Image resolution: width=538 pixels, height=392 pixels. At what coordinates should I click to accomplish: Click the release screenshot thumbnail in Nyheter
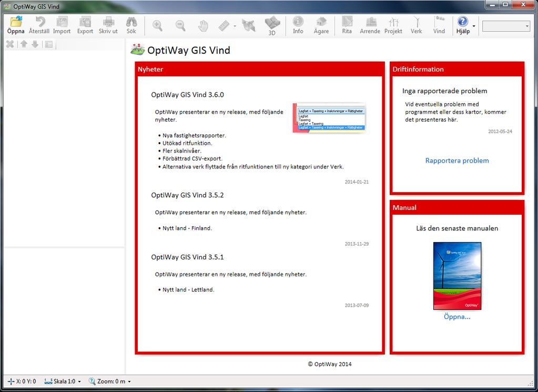329,118
